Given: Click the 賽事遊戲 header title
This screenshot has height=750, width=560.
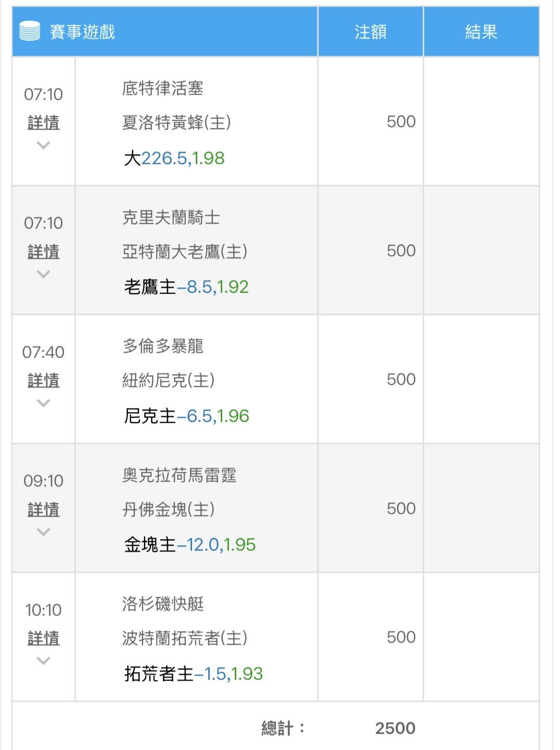Looking at the screenshot, I should point(82,32).
